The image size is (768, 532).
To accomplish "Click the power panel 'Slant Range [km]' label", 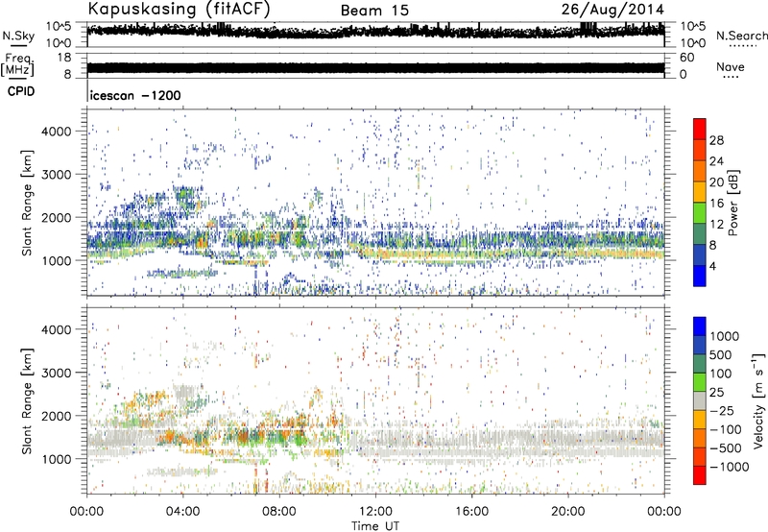I will point(27,203).
